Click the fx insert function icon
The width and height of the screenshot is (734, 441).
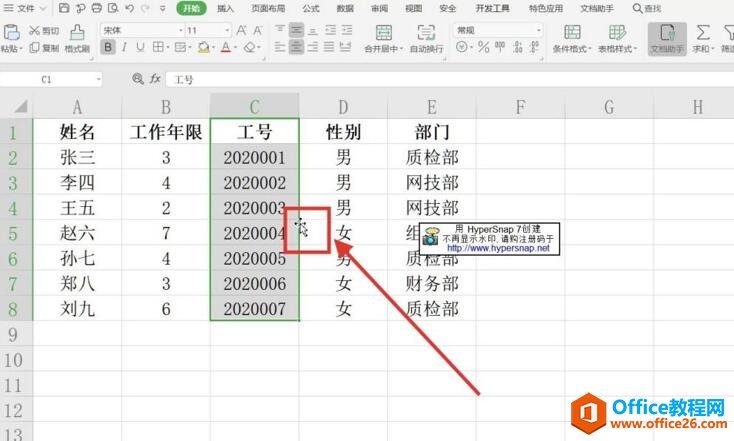pyautogui.click(x=155, y=79)
